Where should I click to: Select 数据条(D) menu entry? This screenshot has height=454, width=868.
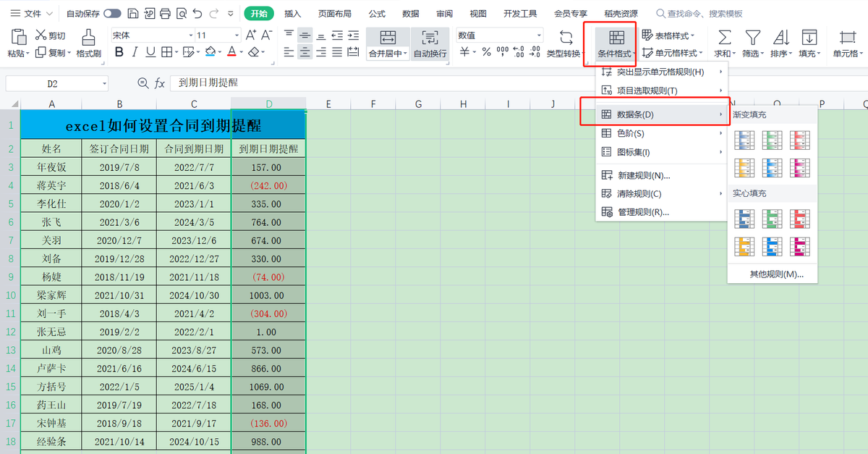[x=662, y=114]
